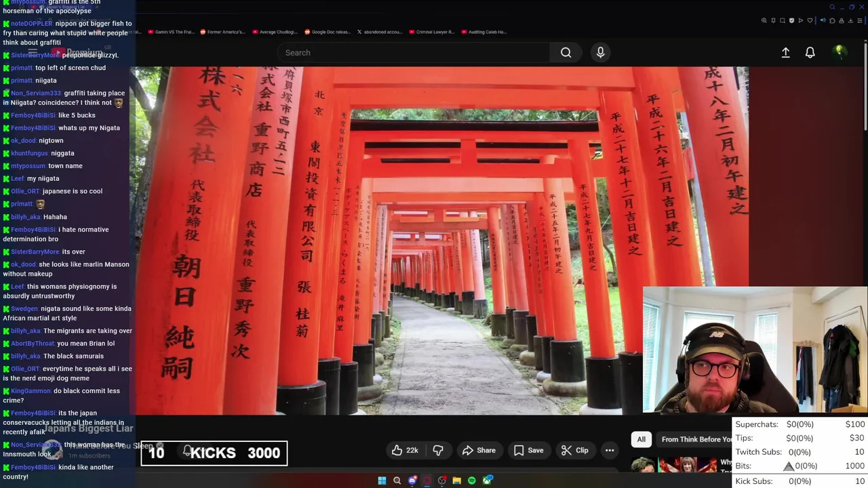Viewport: 868px width, 488px height.
Task: Open Auditing Caleb Ha... bookmark
Action: coord(484,32)
